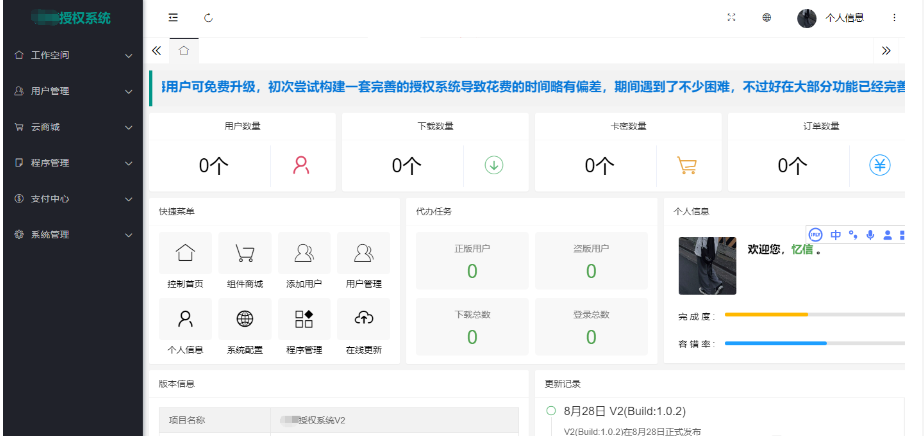924x436 pixels.
Task: Open the 支付中心 sidebar menu
Action: tap(73, 199)
